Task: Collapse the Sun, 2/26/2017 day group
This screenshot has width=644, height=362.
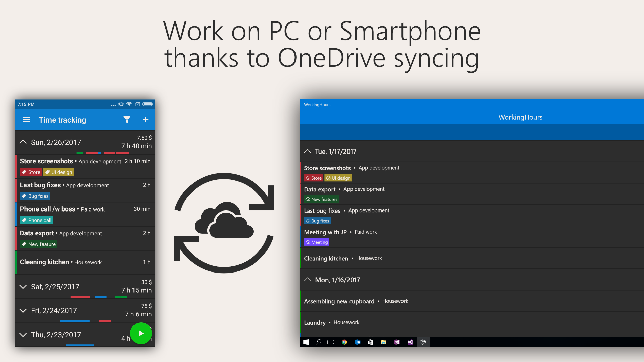Action: click(x=23, y=142)
